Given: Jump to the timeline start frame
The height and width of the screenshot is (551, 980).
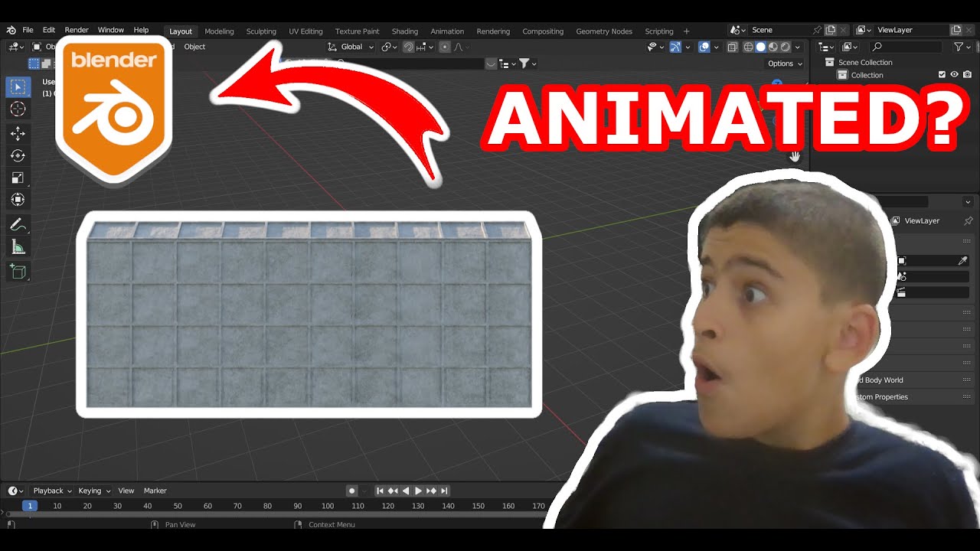Looking at the screenshot, I should [380, 491].
